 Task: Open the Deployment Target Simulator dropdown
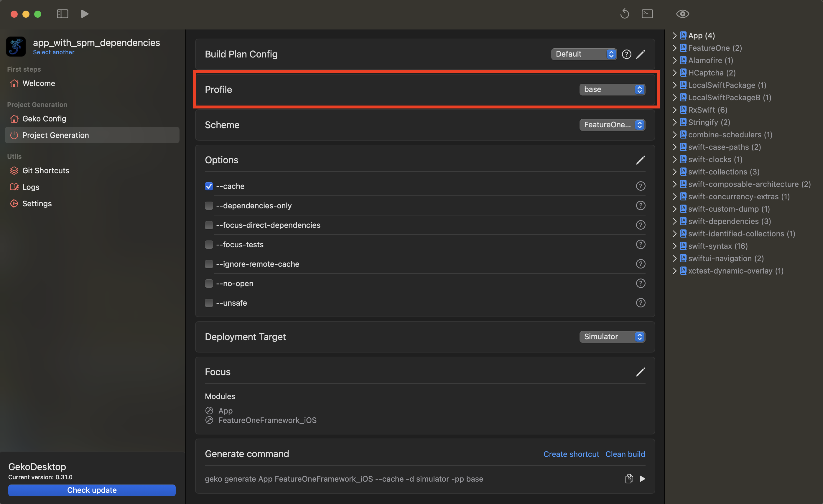[x=612, y=336]
